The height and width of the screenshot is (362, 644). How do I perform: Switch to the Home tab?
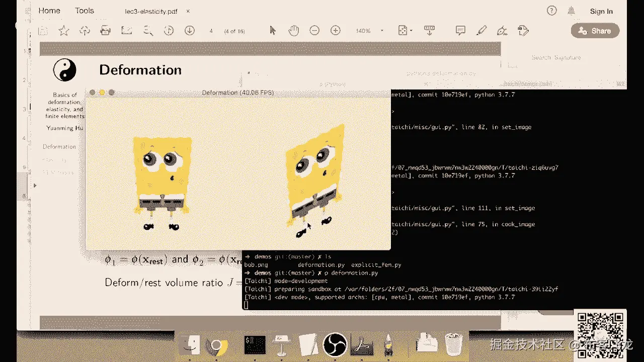[49, 11]
